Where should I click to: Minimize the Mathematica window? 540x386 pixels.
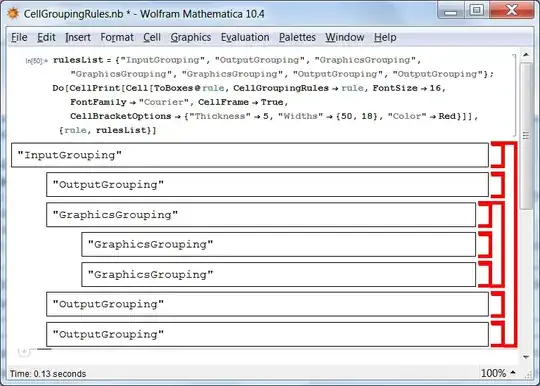pyautogui.click(x=450, y=11)
